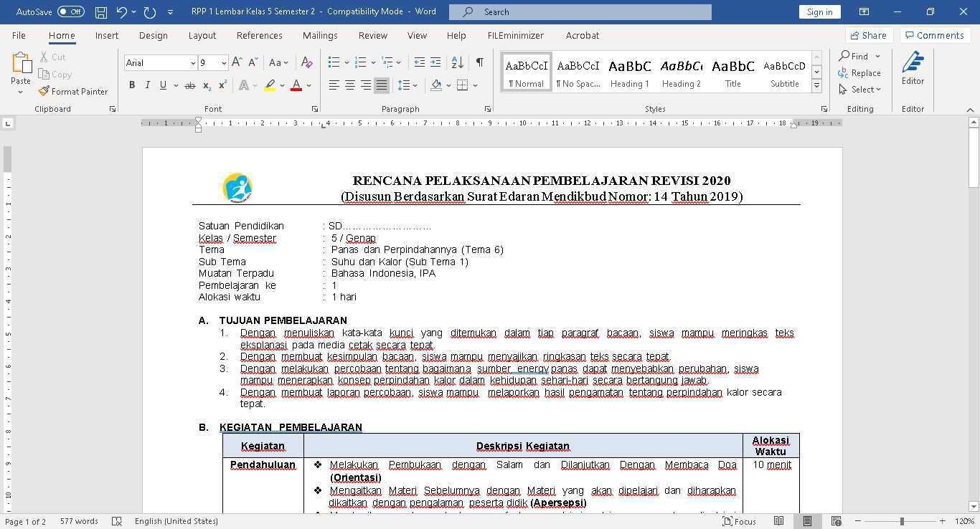980x529 pixels.
Task: Apply the Heading 1 style
Action: click(x=629, y=70)
